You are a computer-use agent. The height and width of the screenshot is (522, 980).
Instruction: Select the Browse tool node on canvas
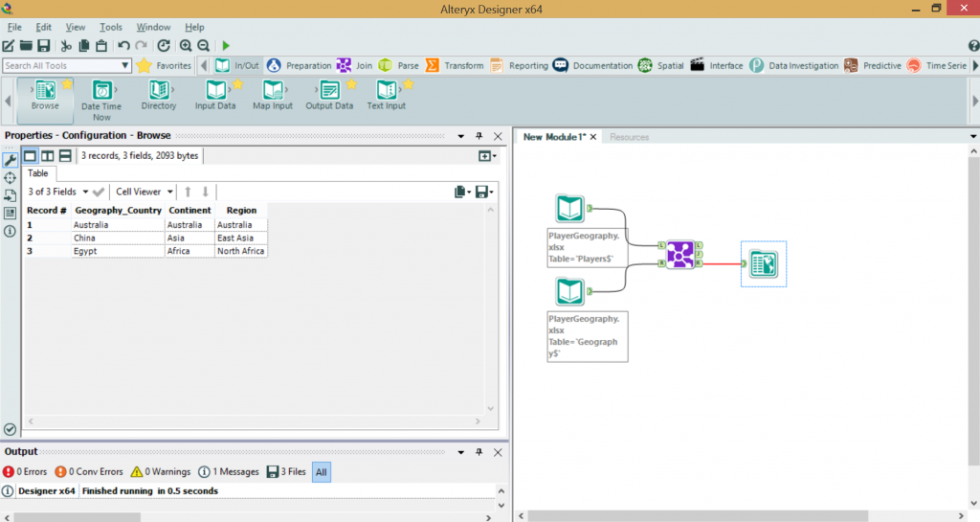click(x=763, y=263)
